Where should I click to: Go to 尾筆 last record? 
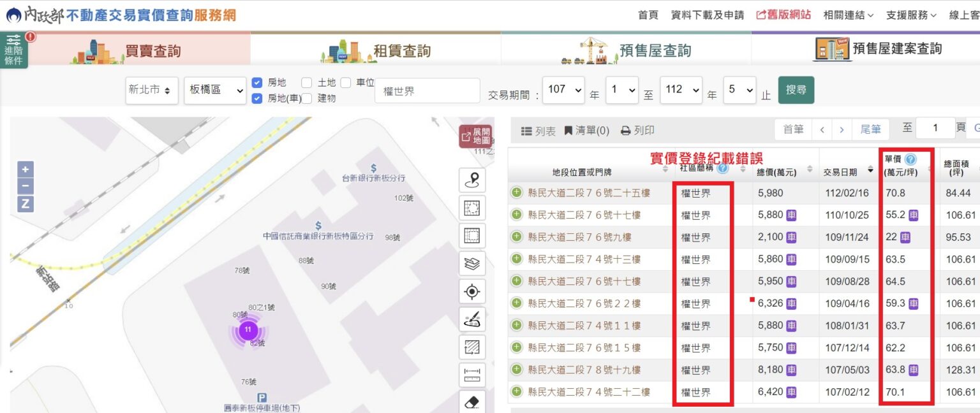click(871, 129)
